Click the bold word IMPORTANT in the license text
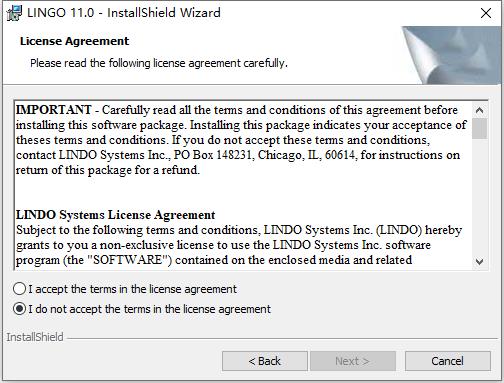 point(54,110)
